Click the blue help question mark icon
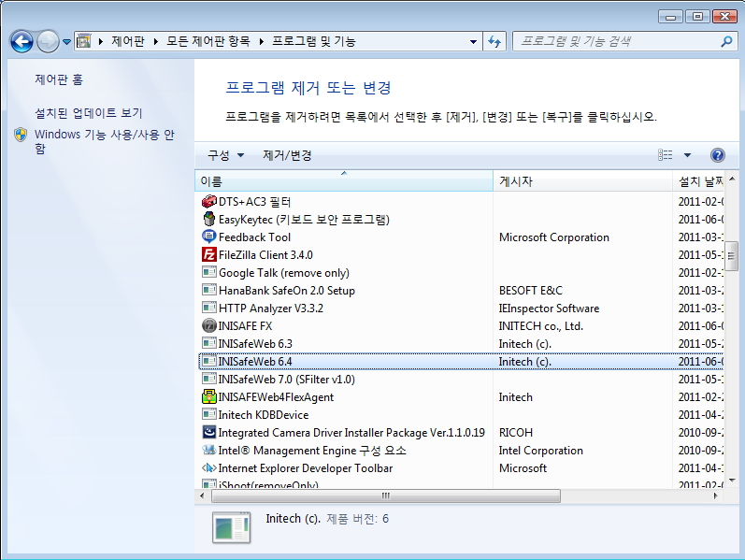This screenshot has width=745, height=560. tap(718, 155)
